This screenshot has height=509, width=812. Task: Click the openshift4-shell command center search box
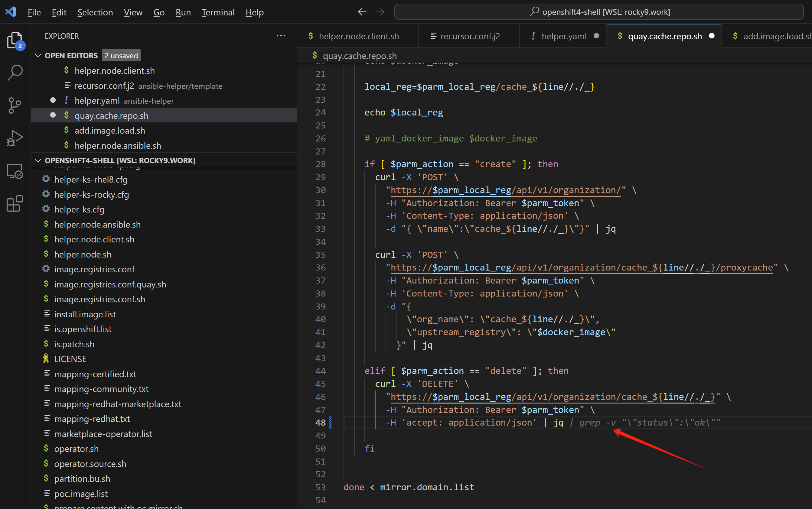pos(599,12)
